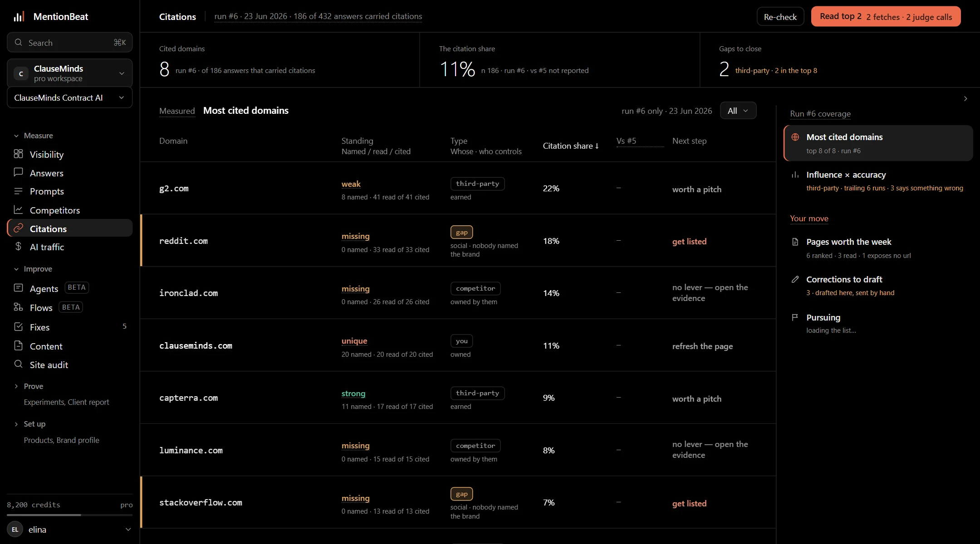Click the flag icon beside Pursuing
Image resolution: width=980 pixels, height=544 pixels.
(795, 317)
